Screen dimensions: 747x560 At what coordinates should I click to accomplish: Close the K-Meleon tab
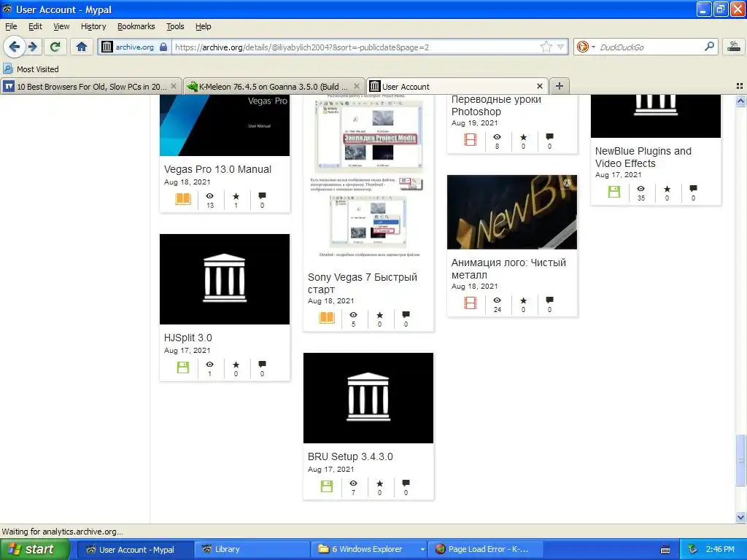356,86
